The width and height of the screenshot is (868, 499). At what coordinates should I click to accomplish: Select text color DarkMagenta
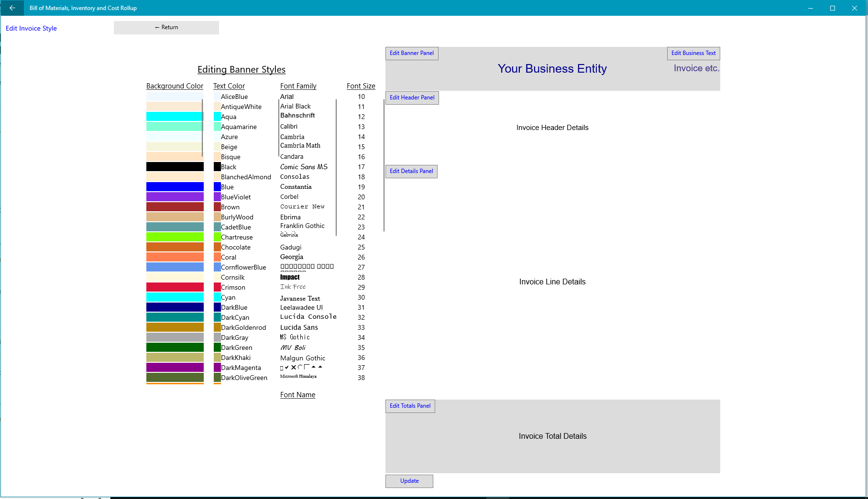click(x=241, y=368)
